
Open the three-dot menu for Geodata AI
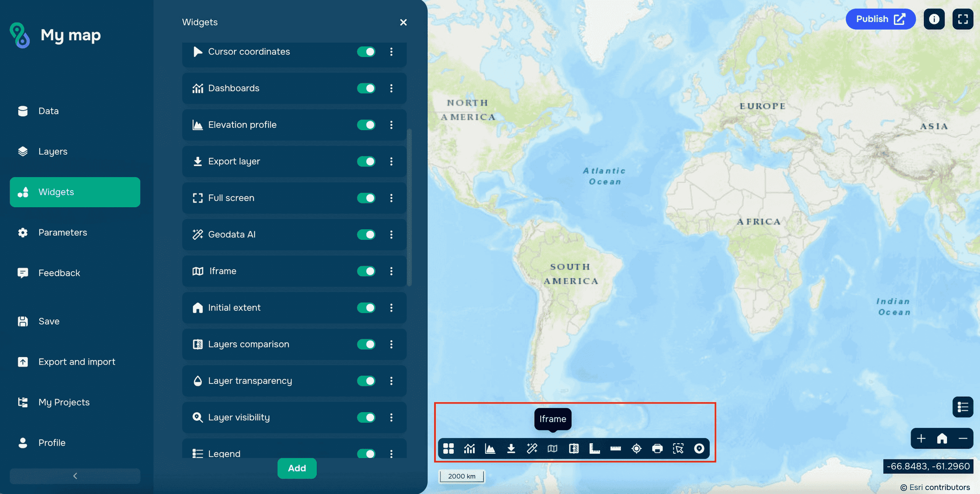[392, 235]
